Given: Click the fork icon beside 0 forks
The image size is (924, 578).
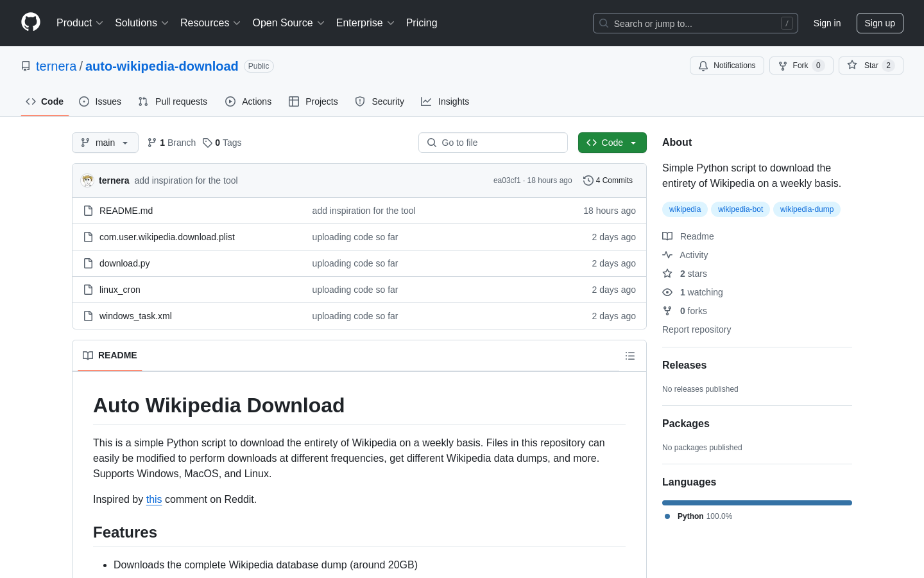Looking at the screenshot, I should tap(667, 311).
